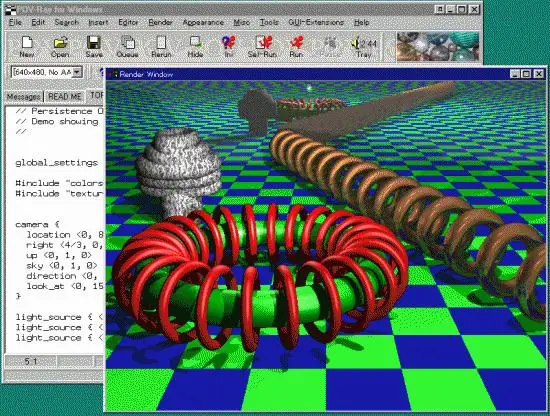Expand the 640x480, No AA resolution dropdown
The width and height of the screenshot is (550, 416).
[77, 72]
